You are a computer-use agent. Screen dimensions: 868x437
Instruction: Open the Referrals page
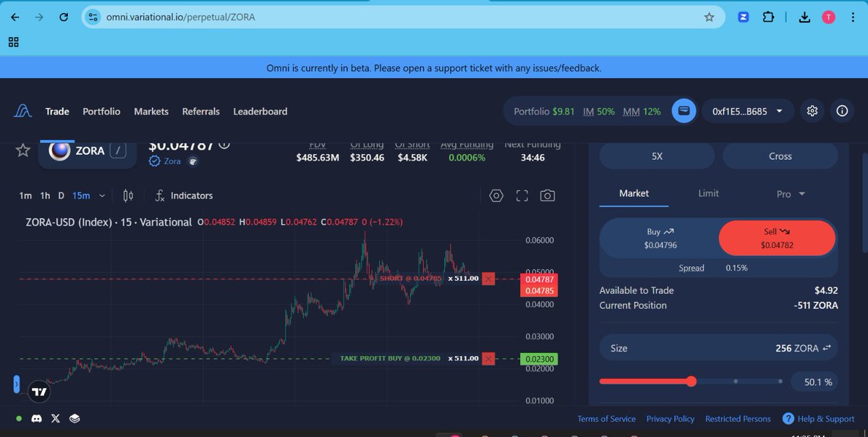click(201, 111)
